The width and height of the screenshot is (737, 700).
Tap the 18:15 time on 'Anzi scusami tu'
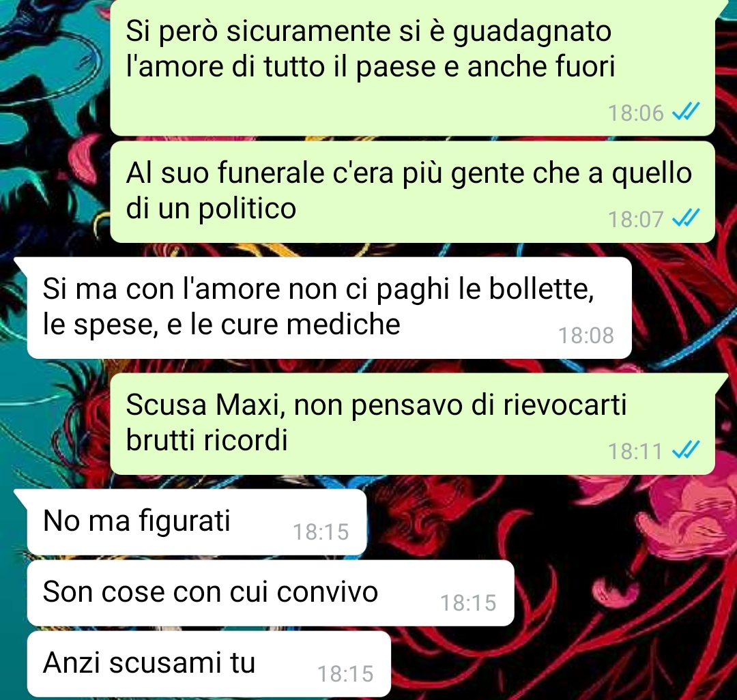pos(345,673)
